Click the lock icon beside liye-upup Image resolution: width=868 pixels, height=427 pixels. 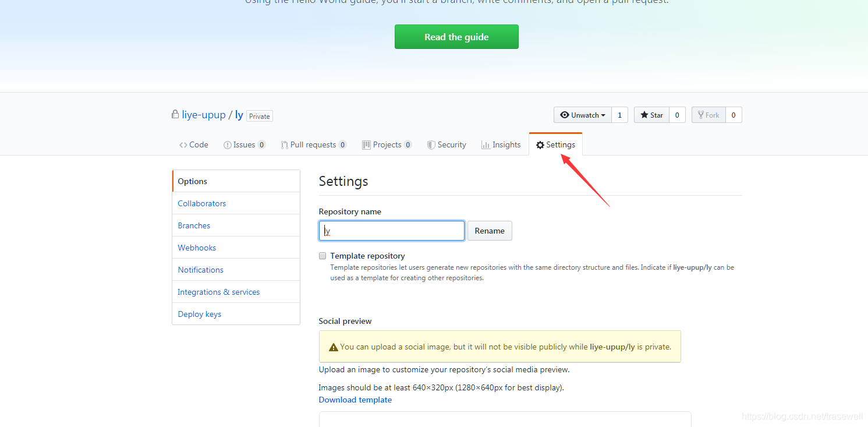[175, 114]
